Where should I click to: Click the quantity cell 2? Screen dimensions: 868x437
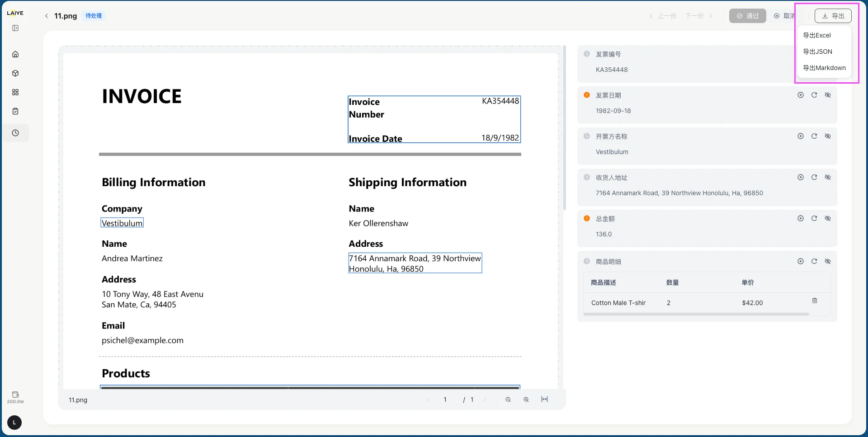pyautogui.click(x=669, y=303)
